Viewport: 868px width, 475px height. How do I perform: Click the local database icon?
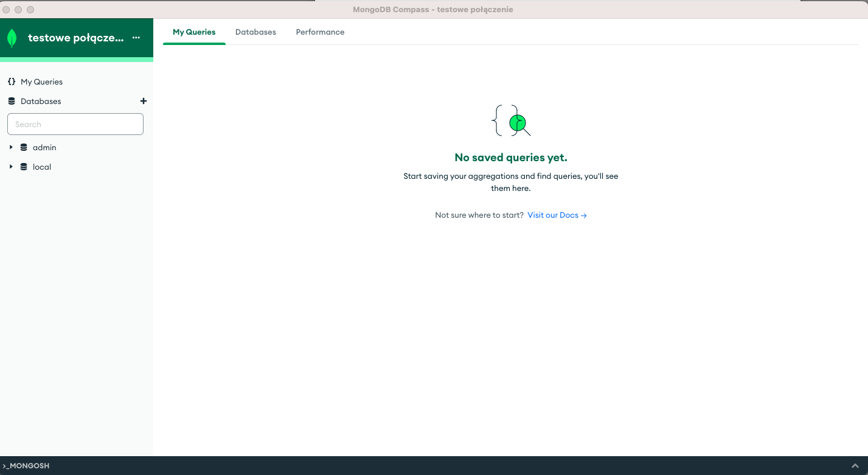point(24,167)
